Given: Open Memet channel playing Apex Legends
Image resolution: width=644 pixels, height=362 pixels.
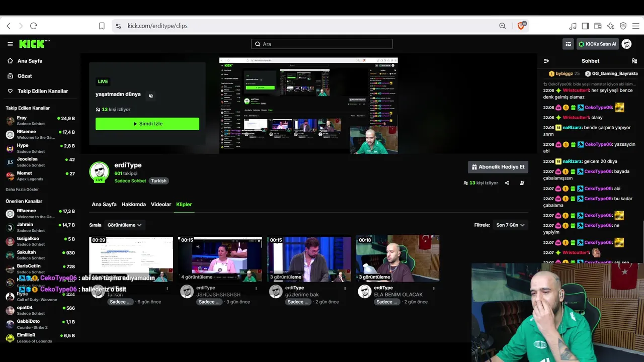Looking at the screenshot, I should (x=40, y=176).
